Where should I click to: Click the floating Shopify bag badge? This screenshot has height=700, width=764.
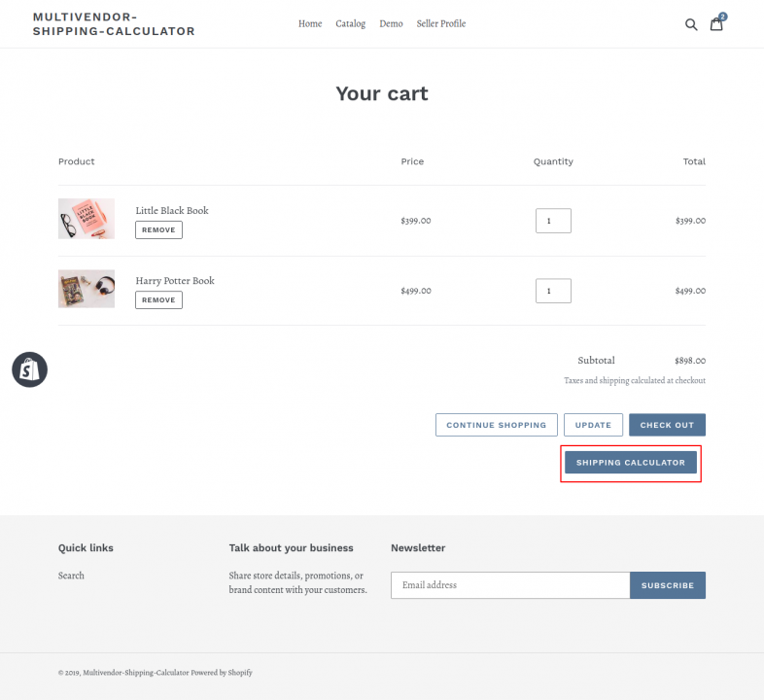point(29,369)
